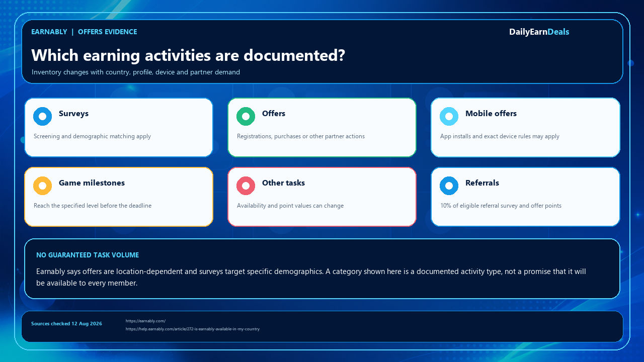Viewport: 644px width, 362px height.
Task: Click the NO GUARANTEED TASK VOLUME heading
Action: point(88,255)
